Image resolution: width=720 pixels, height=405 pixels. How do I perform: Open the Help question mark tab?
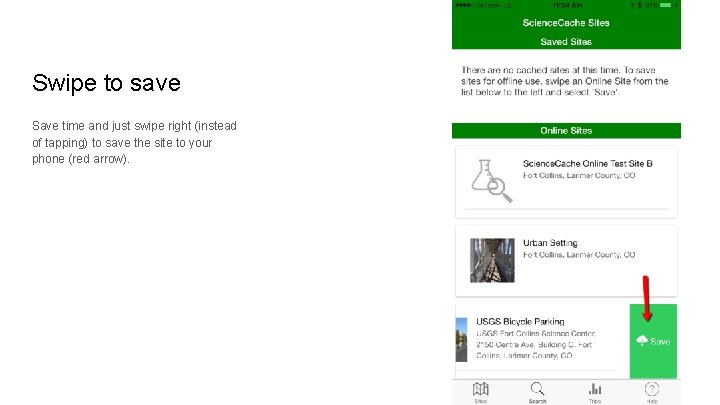tap(652, 392)
